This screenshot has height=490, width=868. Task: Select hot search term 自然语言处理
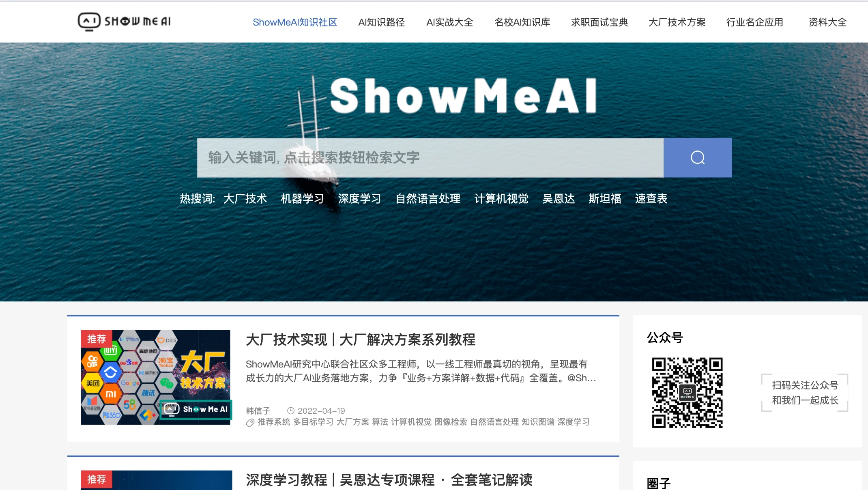[428, 199]
